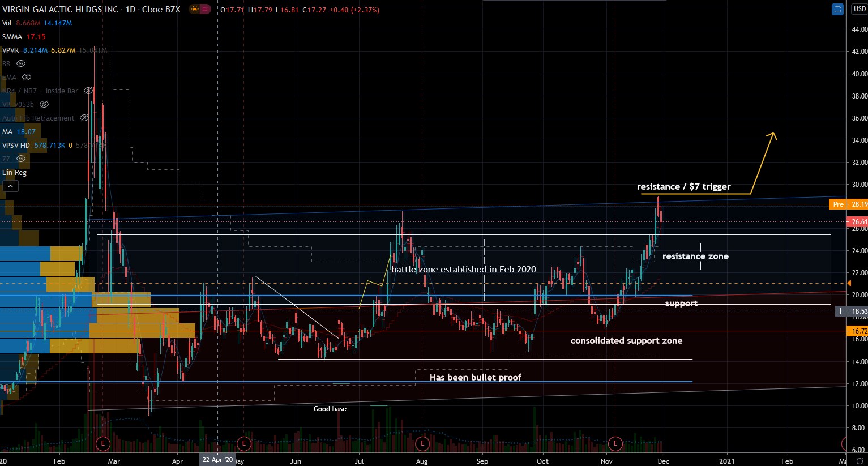Open the USD currency dropdown
This screenshot has height=466, width=868.
860,9
